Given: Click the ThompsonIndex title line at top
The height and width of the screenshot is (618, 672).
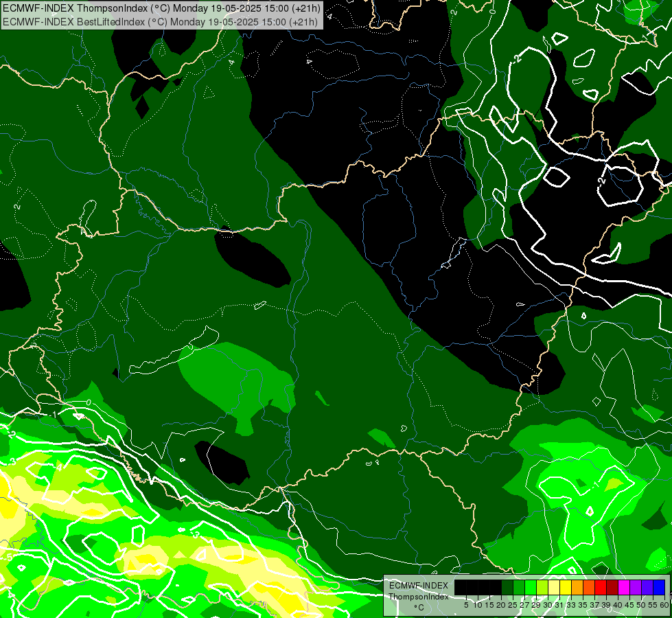Looking at the screenshot, I should pyautogui.click(x=160, y=8).
